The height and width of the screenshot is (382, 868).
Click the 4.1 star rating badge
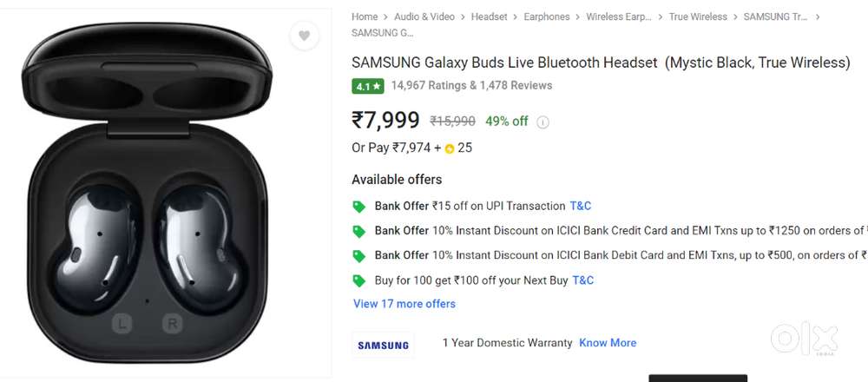coord(366,86)
